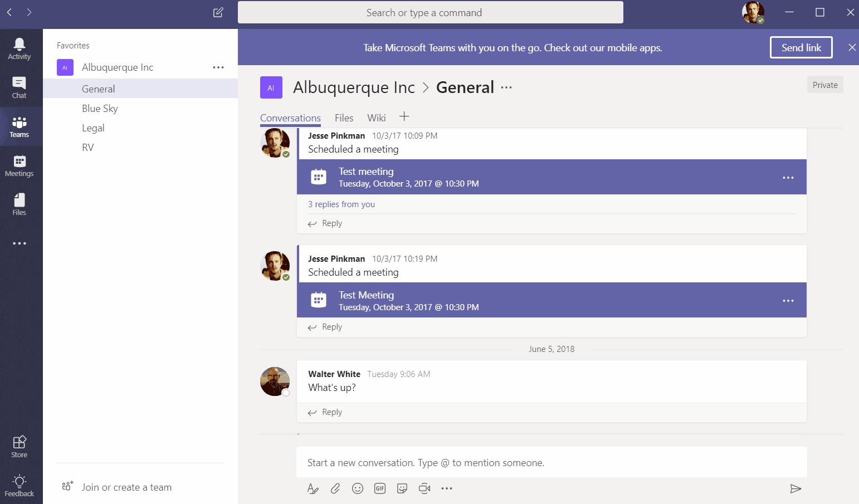
Task: Open the emoji picker
Action: tap(358, 488)
